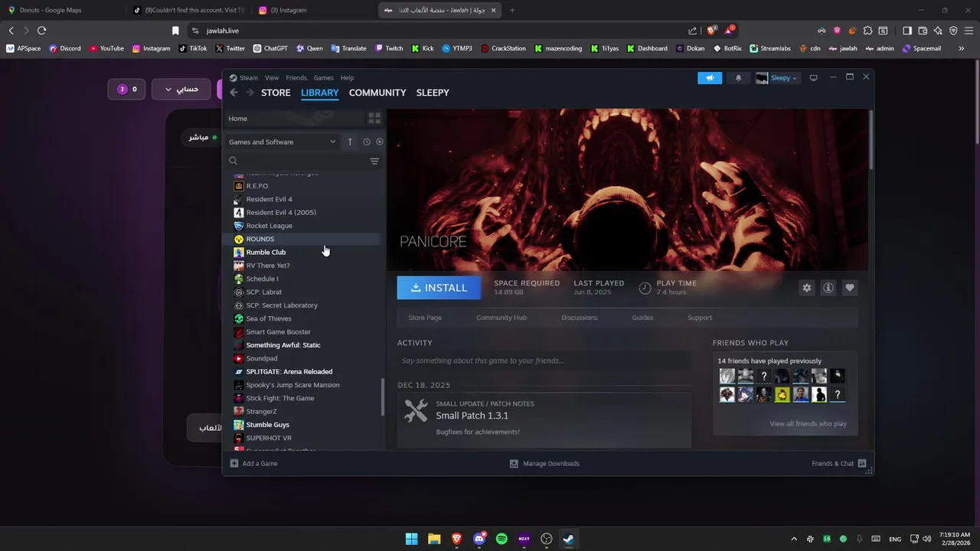Open the Sleepy account dropdown
The width and height of the screenshot is (980, 551).
778,78
